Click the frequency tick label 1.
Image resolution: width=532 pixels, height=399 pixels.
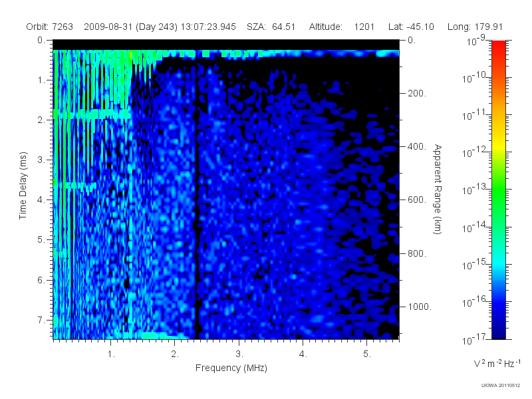111,354
